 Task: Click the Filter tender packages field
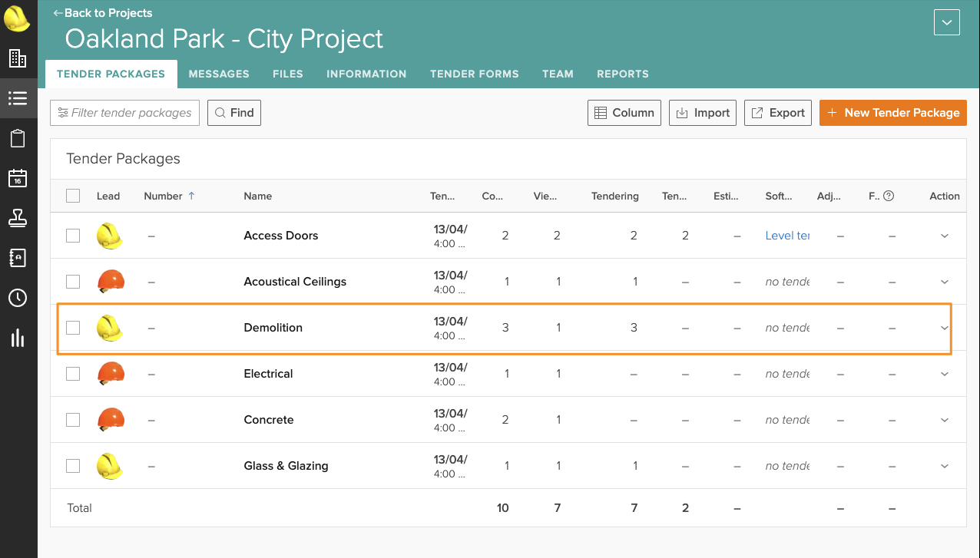[125, 113]
